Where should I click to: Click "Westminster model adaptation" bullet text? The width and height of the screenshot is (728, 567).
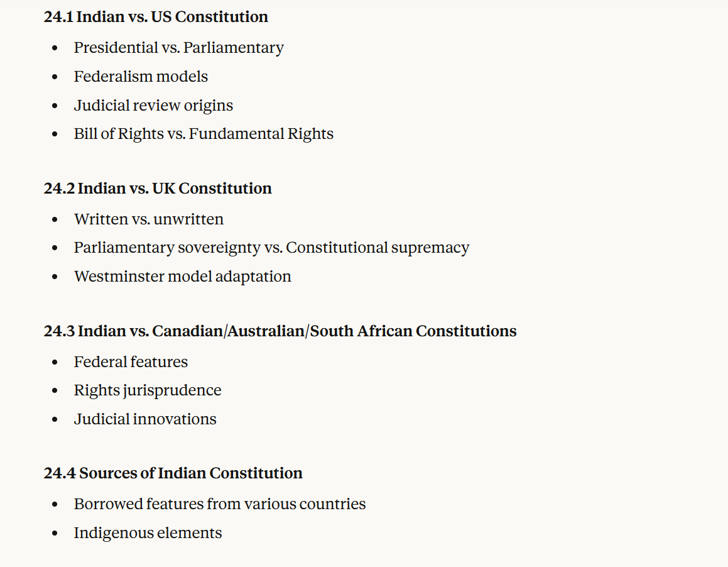(182, 277)
